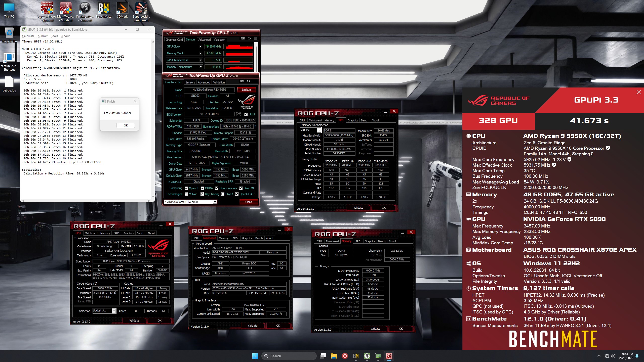The image size is (644, 362).
Task: Expand the Socket #1 selection dropdown
Action: 114,311
